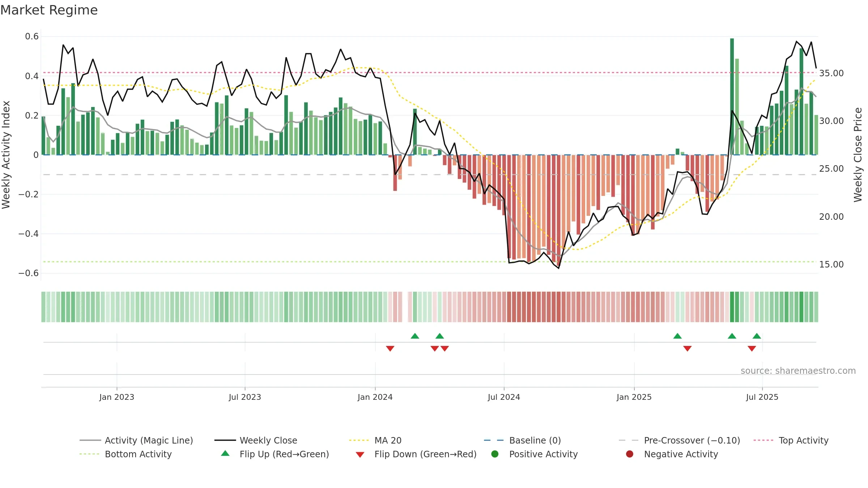Toggle the MA 20 legend entry
The image size is (868, 488).
pos(375,440)
